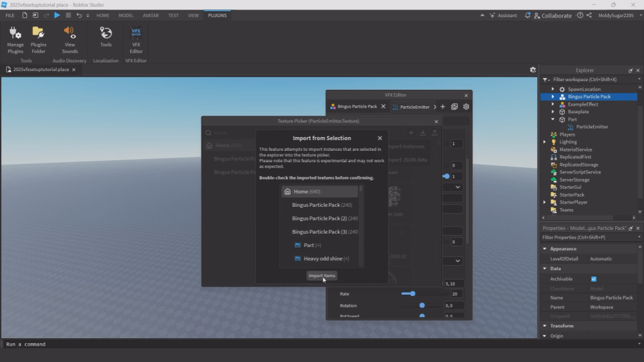Expand the Transform properties section
644x362 pixels.
[x=545, y=326]
